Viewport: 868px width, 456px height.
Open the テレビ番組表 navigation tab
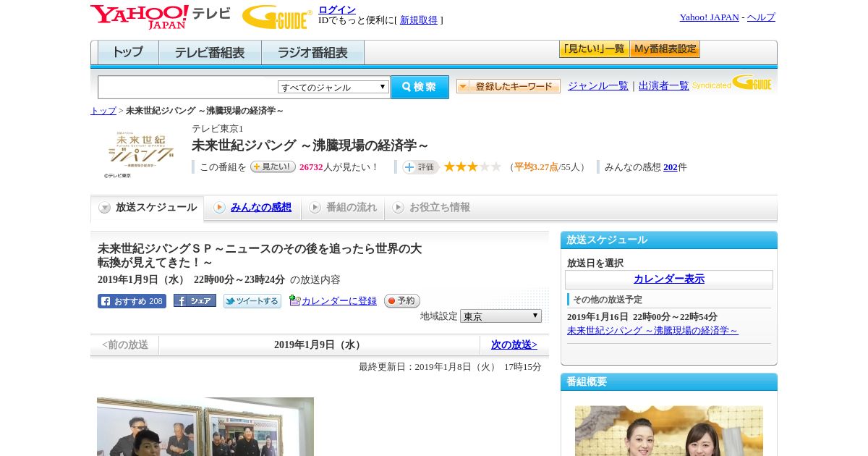(210, 53)
